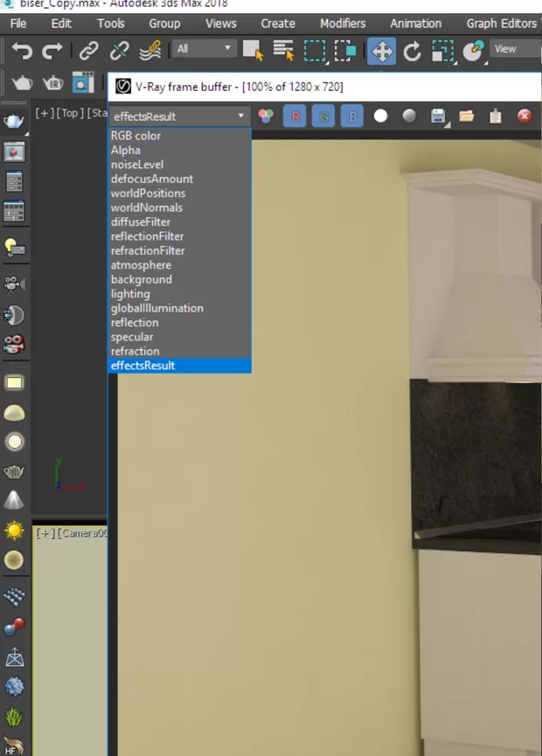542x756 pixels.
Task: Click the V-Ray physical camera icon in left toolbar
Action: [x=14, y=346]
